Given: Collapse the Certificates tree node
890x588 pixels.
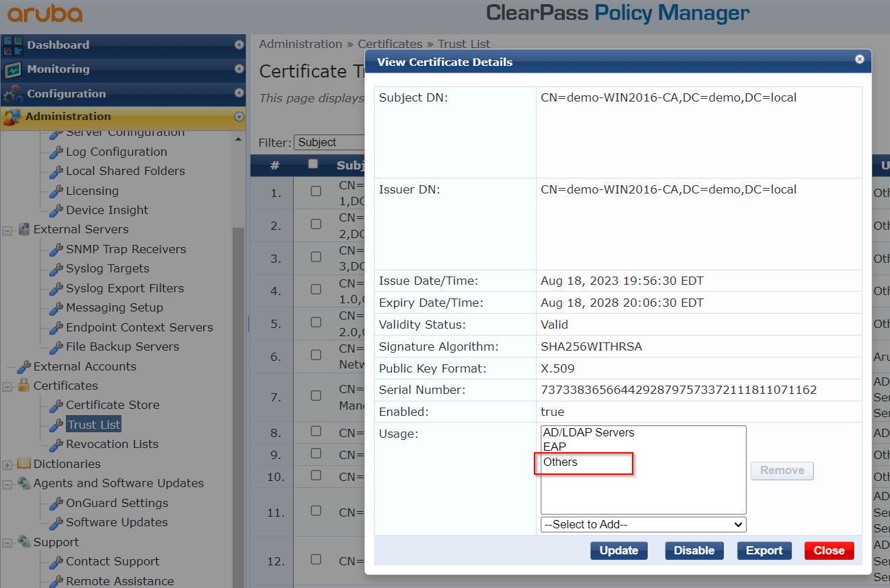Looking at the screenshot, I should [8, 386].
